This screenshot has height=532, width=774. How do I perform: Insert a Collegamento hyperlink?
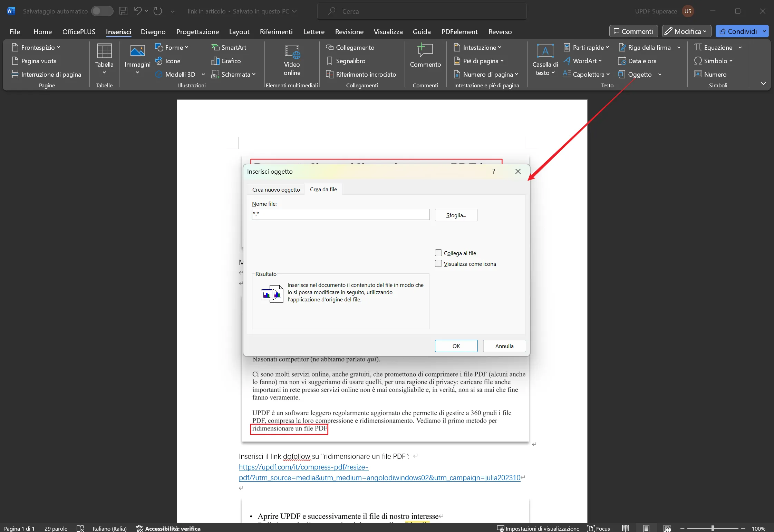(x=350, y=47)
